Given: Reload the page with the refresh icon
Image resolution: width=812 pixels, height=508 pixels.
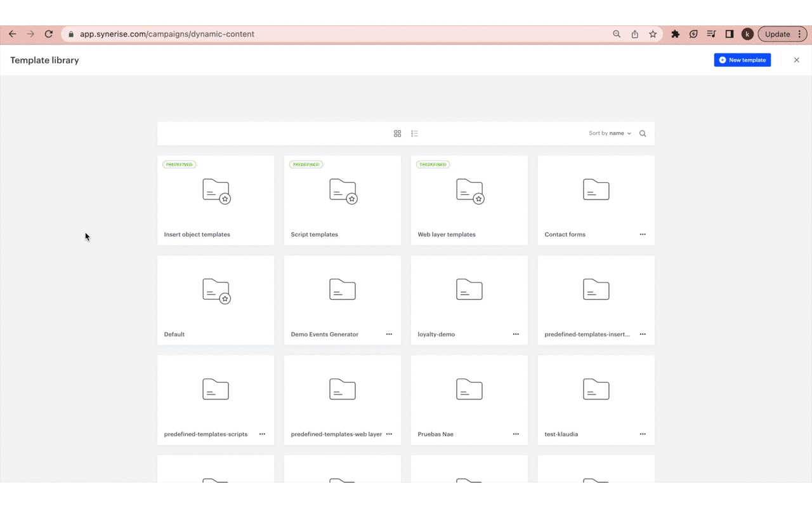Looking at the screenshot, I should coord(48,34).
